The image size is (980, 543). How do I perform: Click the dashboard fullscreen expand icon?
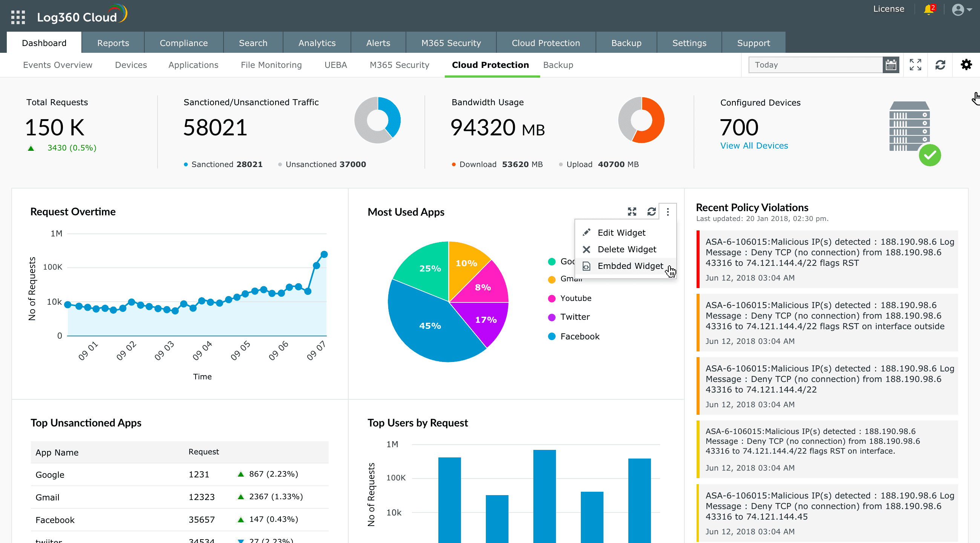915,65
